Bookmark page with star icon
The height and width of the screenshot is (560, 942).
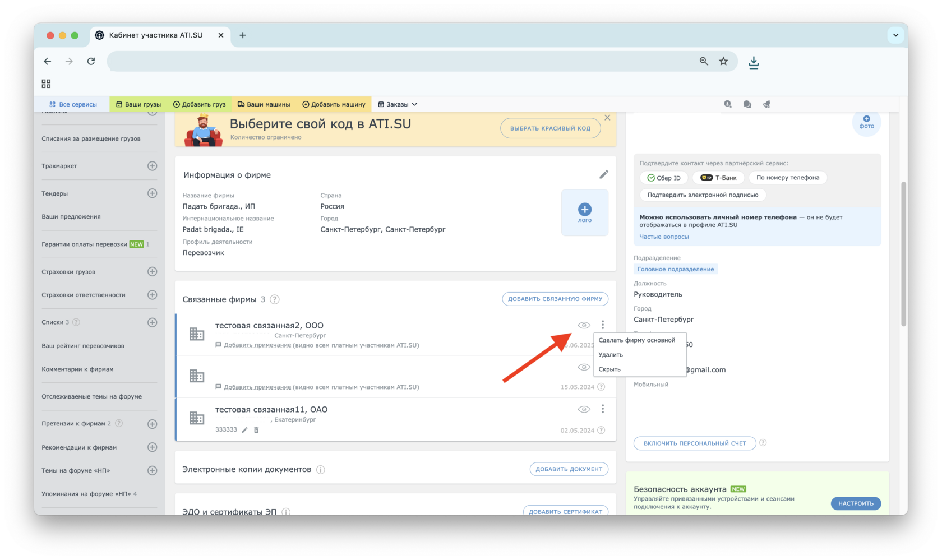723,62
